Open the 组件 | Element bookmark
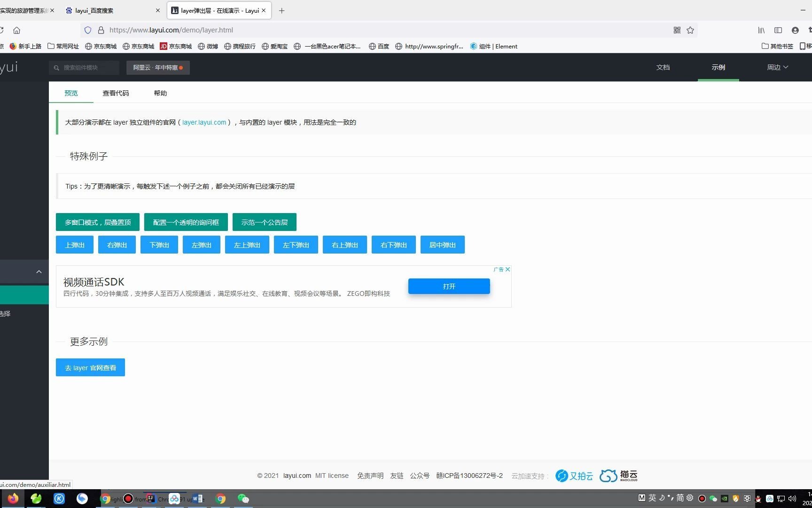 tap(493, 46)
